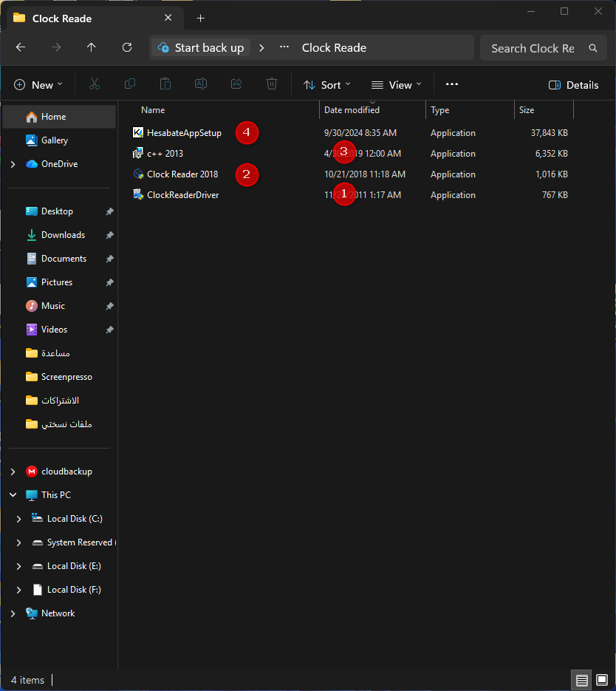Click the Delete trash icon
616x691 pixels.
coord(272,84)
